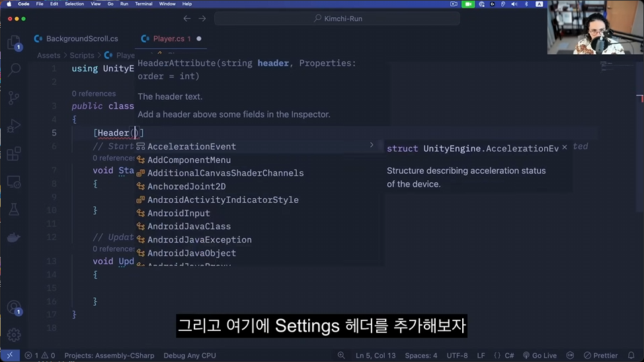
Task: Click the green camera menu bar icon
Action: click(468, 4)
